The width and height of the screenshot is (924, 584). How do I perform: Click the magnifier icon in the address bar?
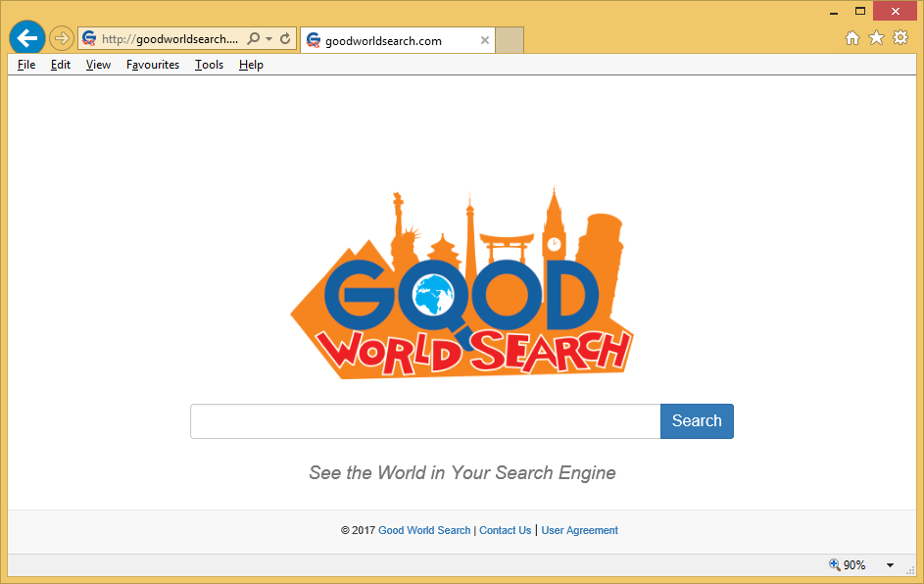click(254, 39)
